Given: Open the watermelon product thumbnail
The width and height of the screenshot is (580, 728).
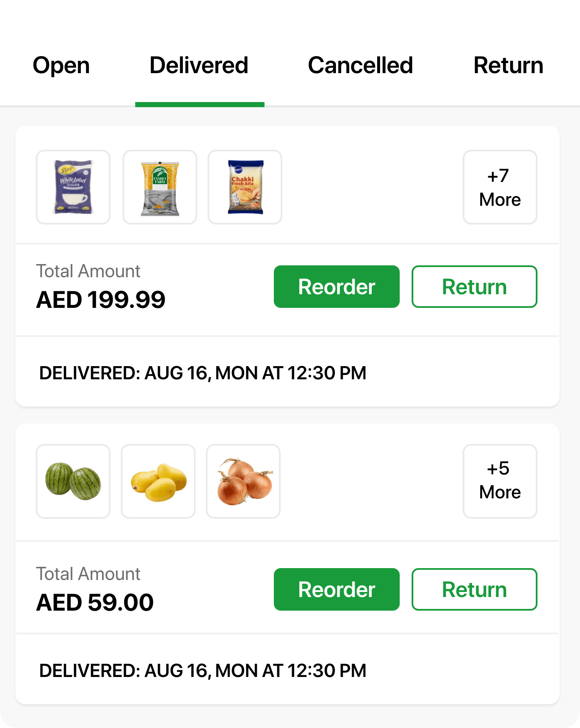Looking at the screenshot, I should click(73, 481).
